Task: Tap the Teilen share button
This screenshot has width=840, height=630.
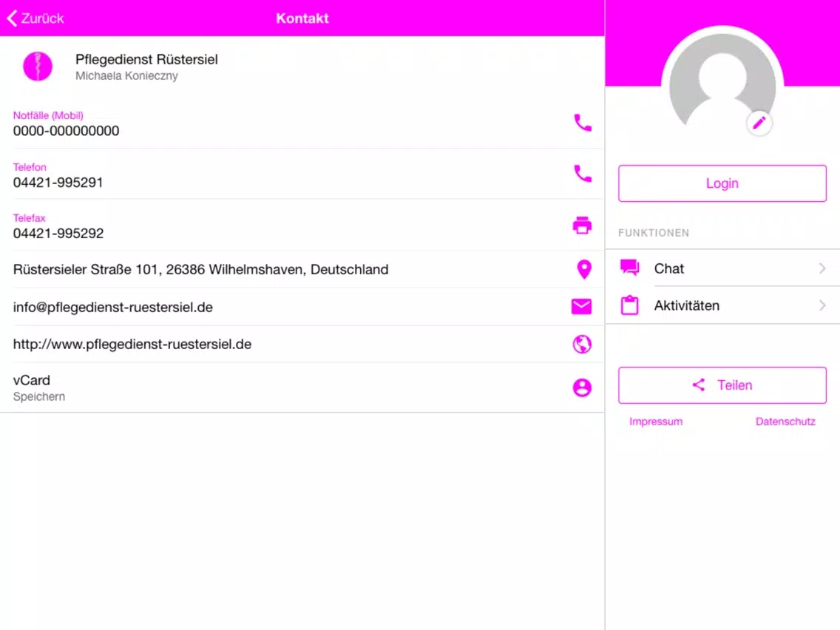Action: 722,385
